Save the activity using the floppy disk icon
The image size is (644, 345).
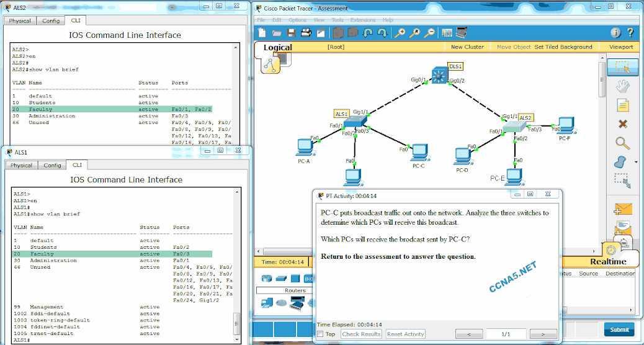tap(292, 33)
